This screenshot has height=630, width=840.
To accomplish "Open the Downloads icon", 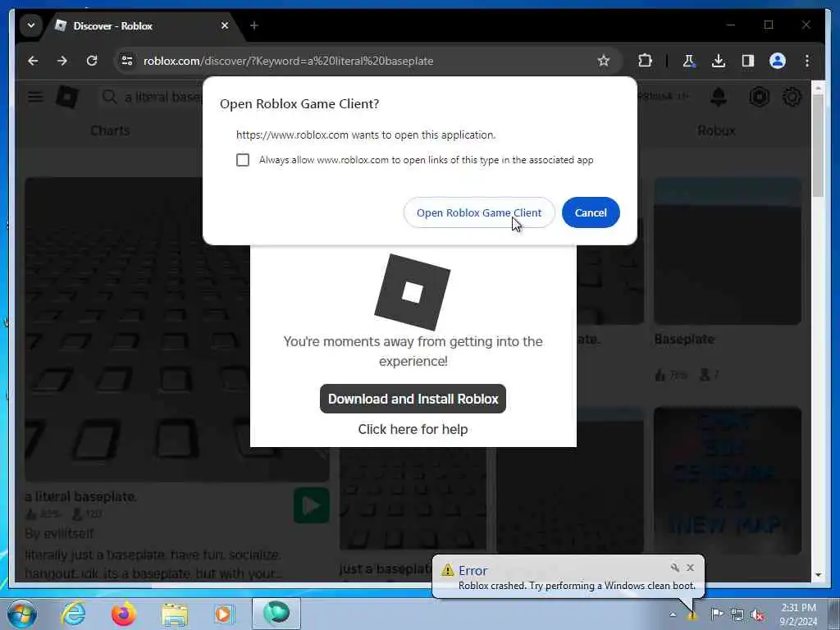I will [719, 61].
